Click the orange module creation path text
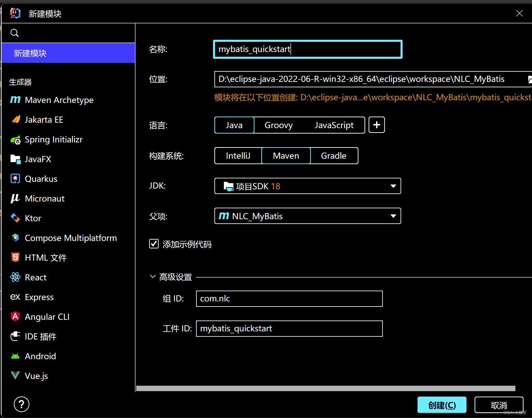 point(373,98)
